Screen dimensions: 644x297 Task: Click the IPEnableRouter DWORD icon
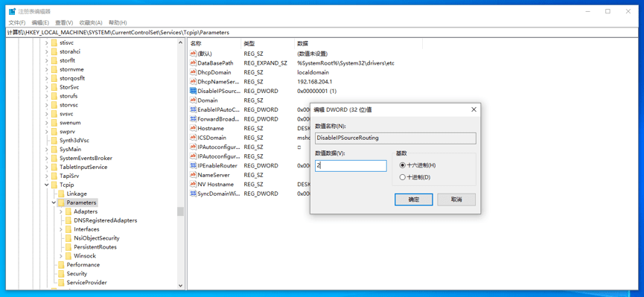tap(194, 165)
